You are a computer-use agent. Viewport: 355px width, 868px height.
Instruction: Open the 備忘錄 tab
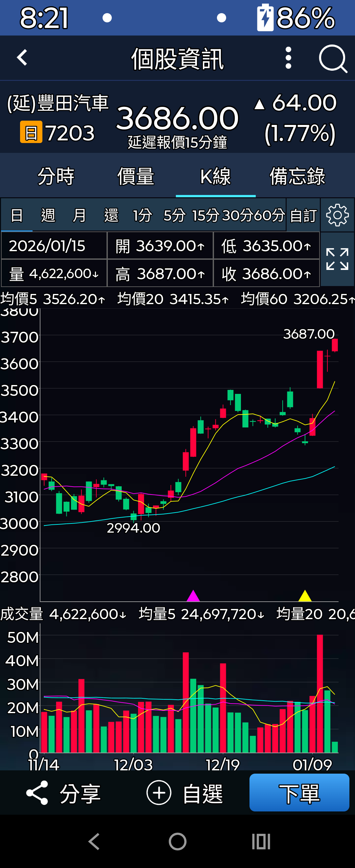(x=297, y=176)
